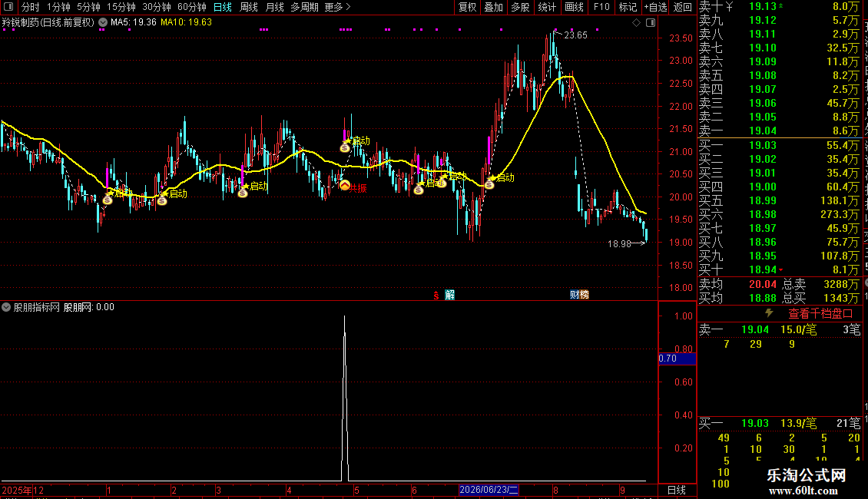Click the lightning bolt icon in order panel

point(769,313)
